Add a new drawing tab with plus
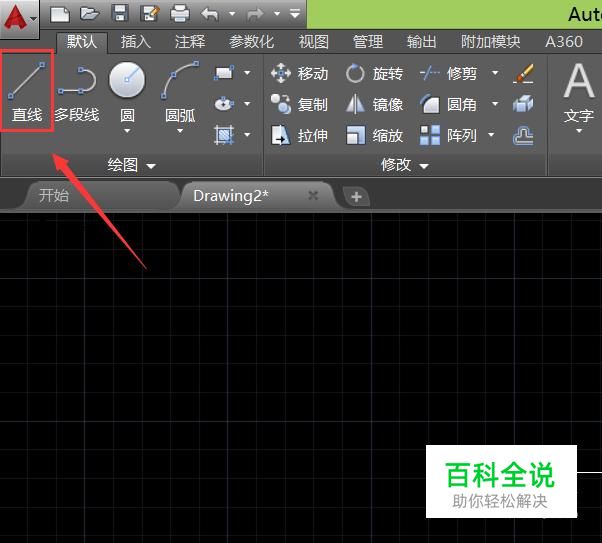The image size is (602, 543). (356, 197)
